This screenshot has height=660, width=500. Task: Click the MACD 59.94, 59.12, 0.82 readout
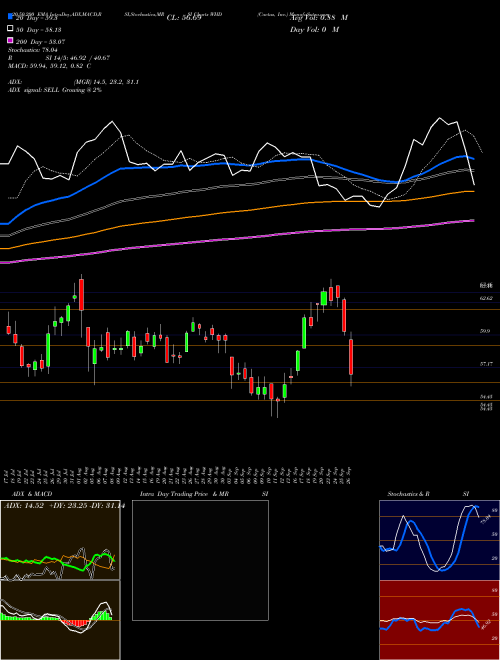click(x=50, y=66)
